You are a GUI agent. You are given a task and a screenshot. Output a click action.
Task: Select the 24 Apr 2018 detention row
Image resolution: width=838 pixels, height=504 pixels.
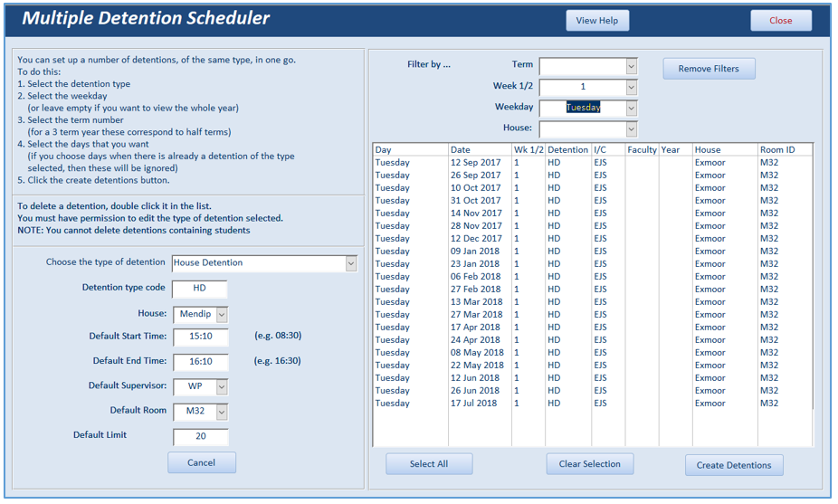pyautogui.click(x=593, y=340)
